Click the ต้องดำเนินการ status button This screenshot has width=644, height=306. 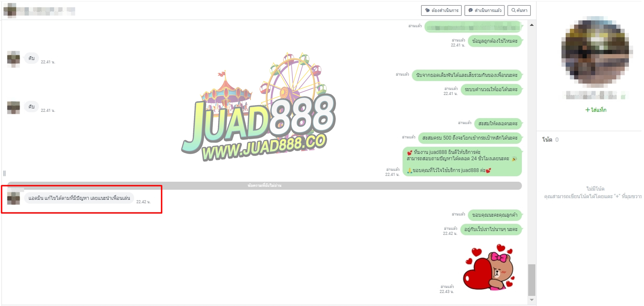tap(441, 10)
